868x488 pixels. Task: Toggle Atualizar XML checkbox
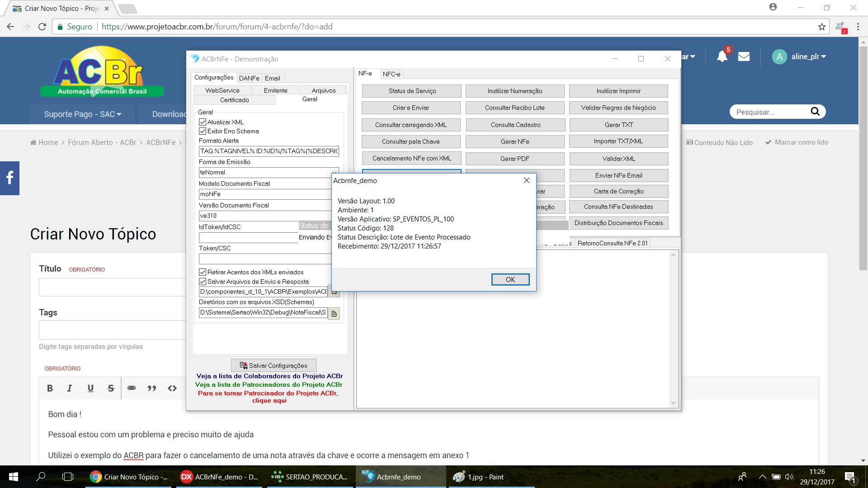(x=203, y=122)
